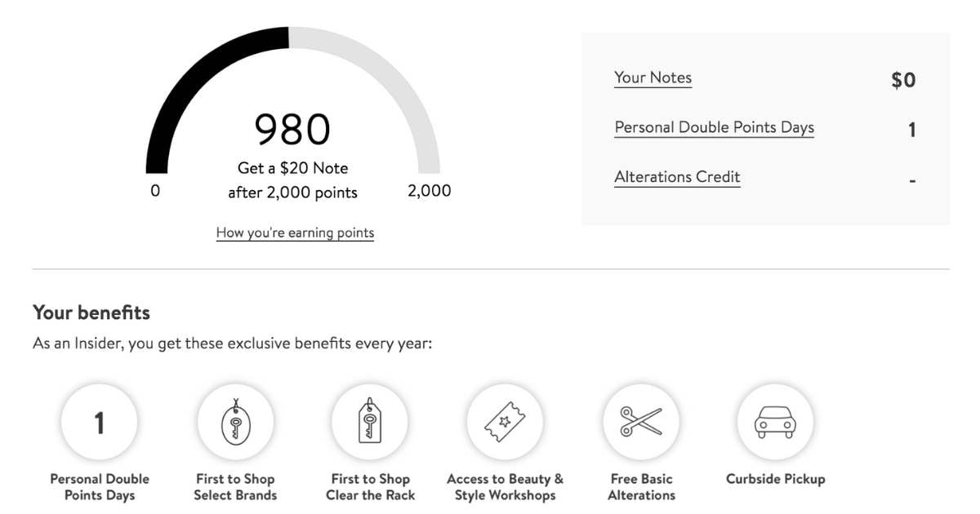The image size is (980, 514).
Task: Click the 980 points total
Action: coord(292,129)
